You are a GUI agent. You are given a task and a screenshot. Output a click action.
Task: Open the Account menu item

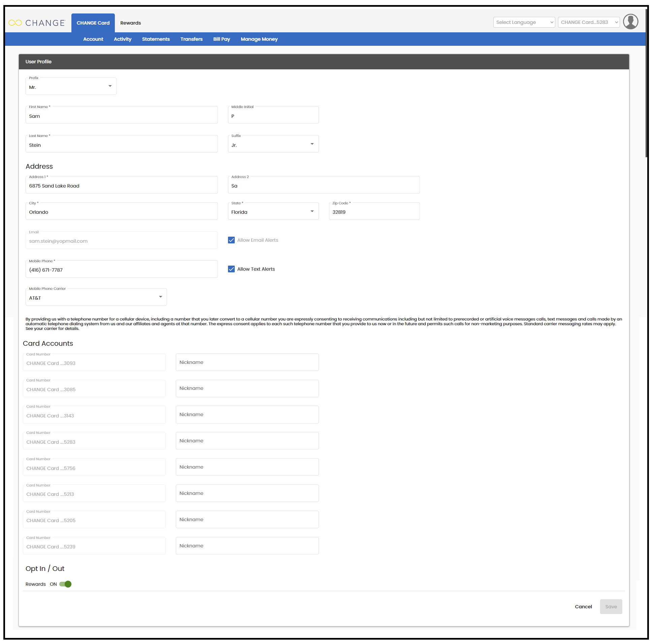[93, 39]
